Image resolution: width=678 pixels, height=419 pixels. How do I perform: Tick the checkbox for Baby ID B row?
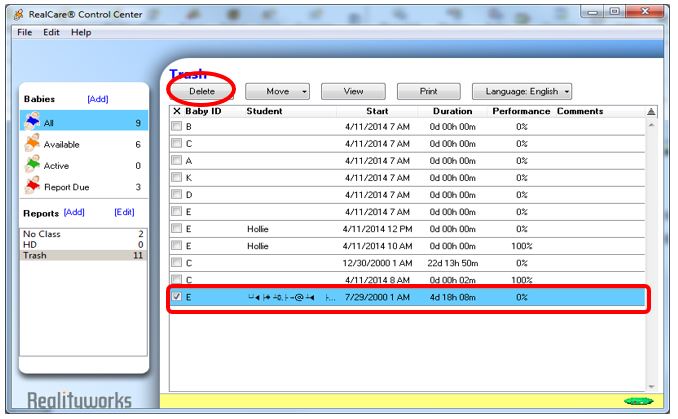176,126
